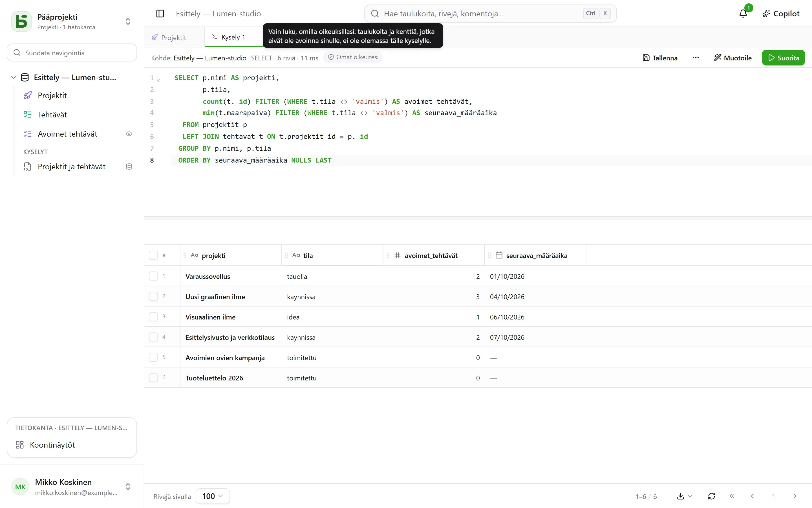This screenshot has height=508, width=812.
Task: Run the query with Suorita
Action: point(783,58)
